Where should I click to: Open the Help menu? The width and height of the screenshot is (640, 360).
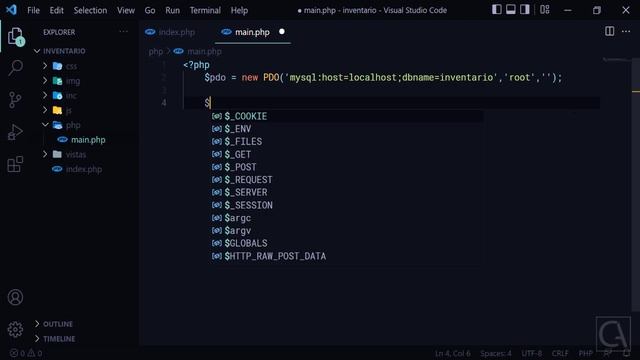pos(239,10)
